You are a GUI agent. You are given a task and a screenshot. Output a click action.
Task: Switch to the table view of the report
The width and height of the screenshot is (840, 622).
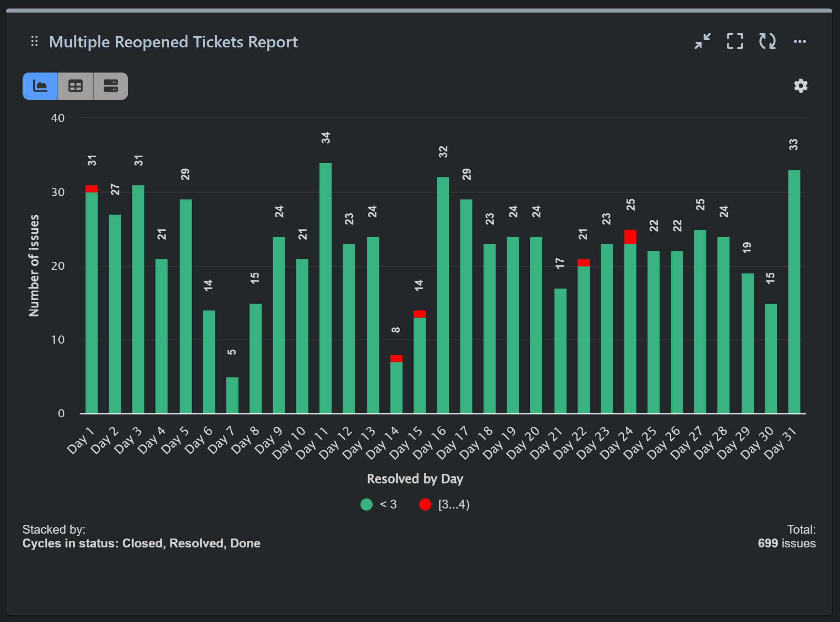[75, 85]
